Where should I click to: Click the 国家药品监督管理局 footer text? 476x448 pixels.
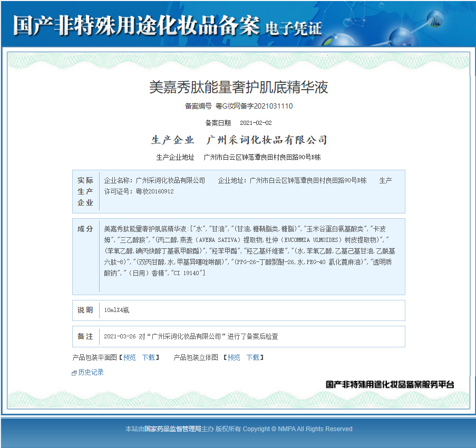[173, 429]
